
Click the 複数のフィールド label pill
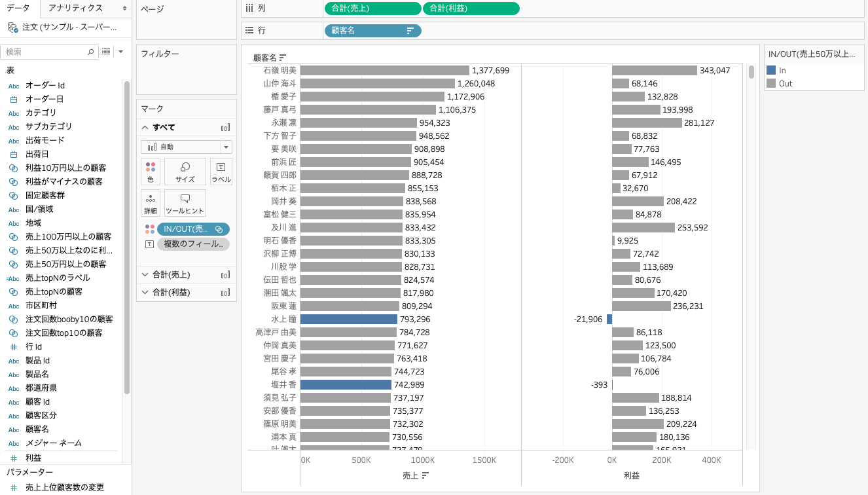[193, 244]
